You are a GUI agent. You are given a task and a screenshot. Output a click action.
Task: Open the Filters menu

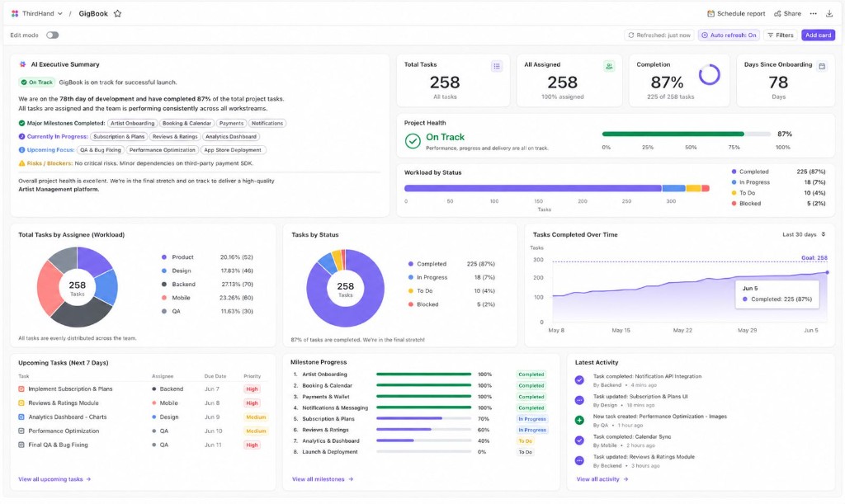point(781,35)
